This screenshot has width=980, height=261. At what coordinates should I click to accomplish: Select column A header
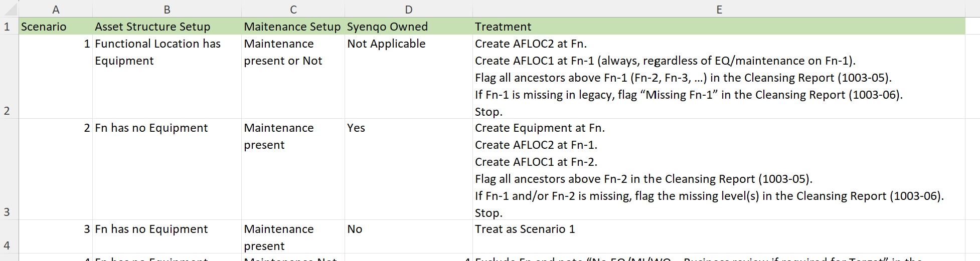pyautogui.click(x=56, y=9)
